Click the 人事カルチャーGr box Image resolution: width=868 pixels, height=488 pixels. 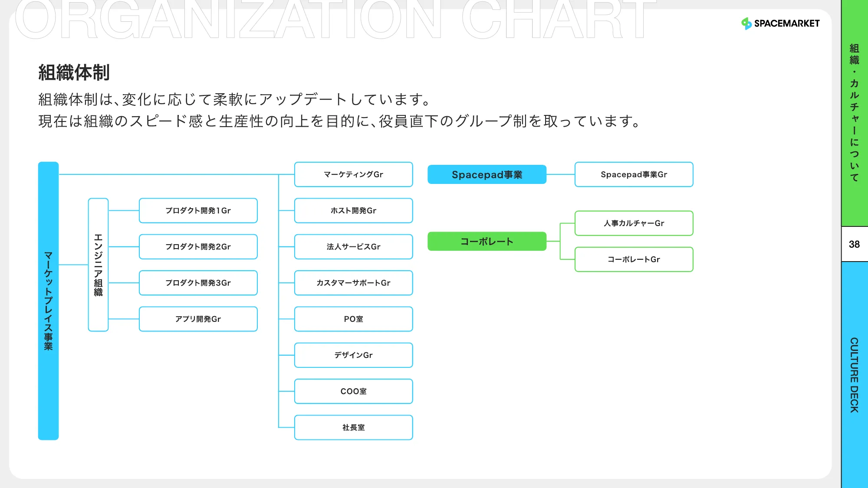click(x=634, y=223)
